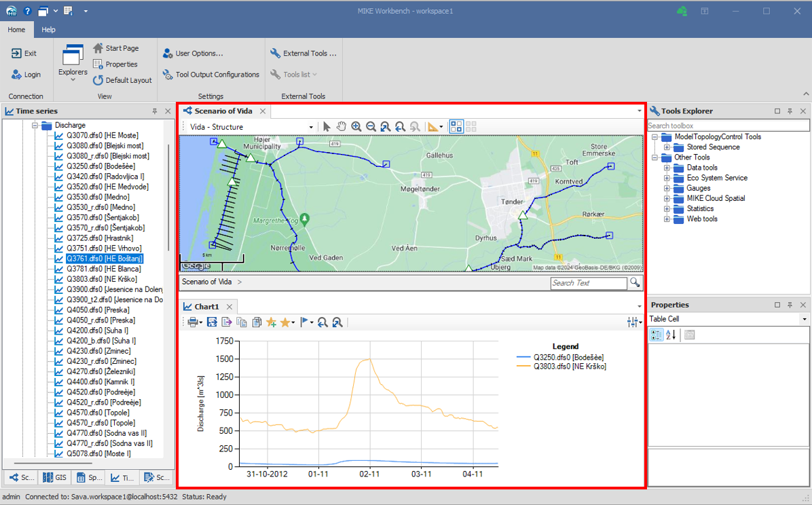Screen dimensions: 812x505
Task: Click the chart refresh/save icon
Action: click(x=212, y=322)
